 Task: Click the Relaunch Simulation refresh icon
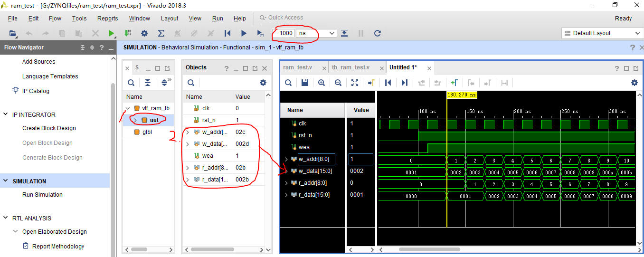pos(378,33)
